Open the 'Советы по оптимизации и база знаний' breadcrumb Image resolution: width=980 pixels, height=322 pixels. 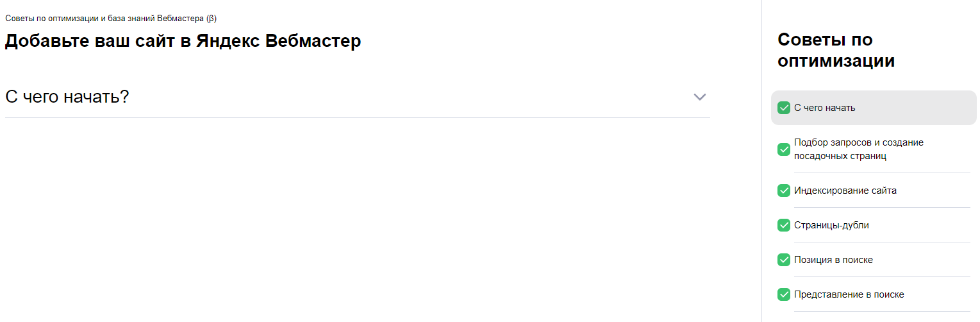click(110, 18)
